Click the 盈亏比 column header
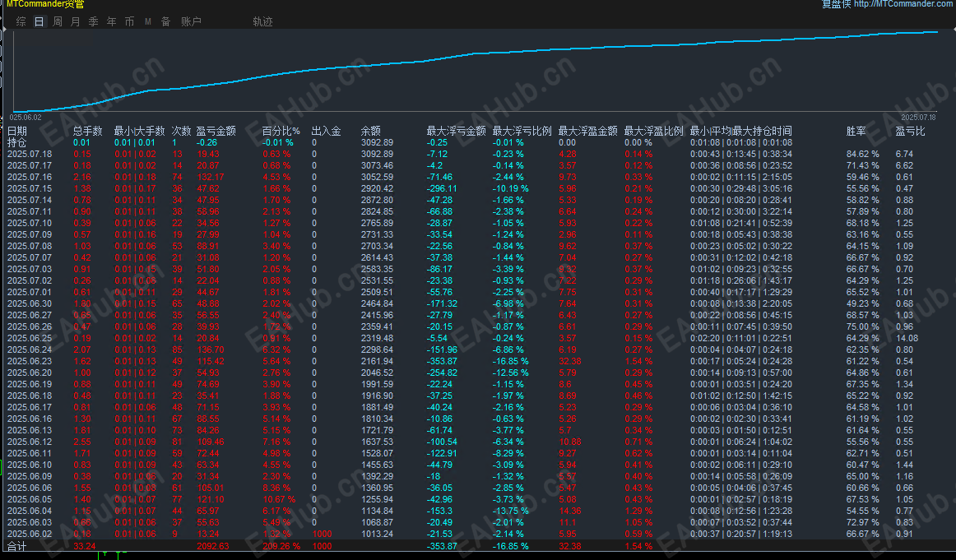This screenshot has width=956, height=560. click(910, 131)
